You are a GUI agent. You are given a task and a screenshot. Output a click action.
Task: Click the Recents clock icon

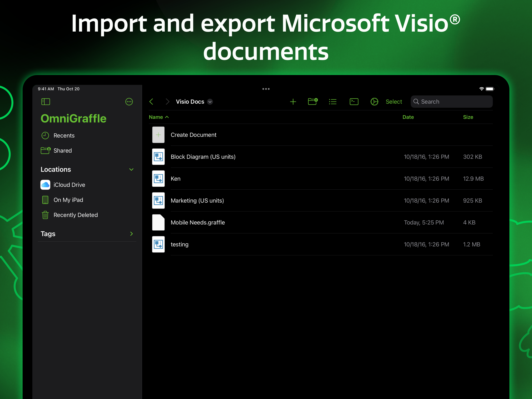45,135
